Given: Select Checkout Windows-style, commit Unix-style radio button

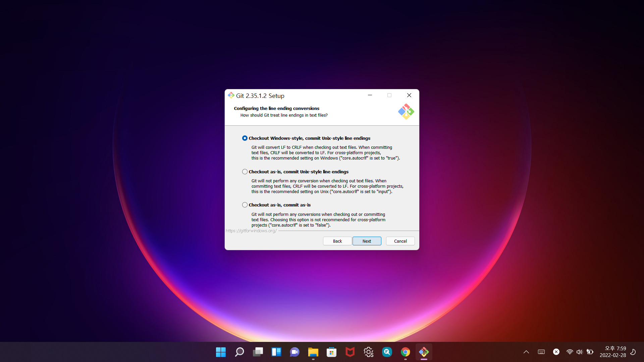Looking at the screenshot, I should (245, 138).
